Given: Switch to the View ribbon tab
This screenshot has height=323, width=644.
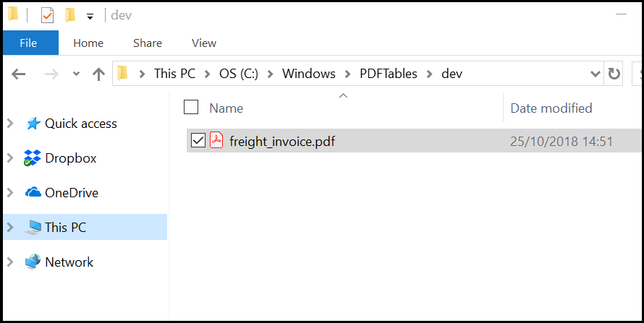Looking at the screenshot, I should click(204, 43).
